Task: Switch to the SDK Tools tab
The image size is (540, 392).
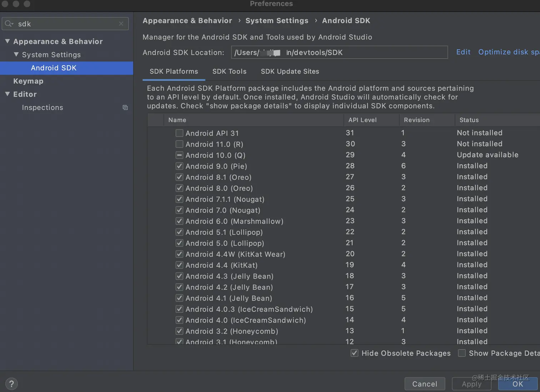Action: pos(229,71)
